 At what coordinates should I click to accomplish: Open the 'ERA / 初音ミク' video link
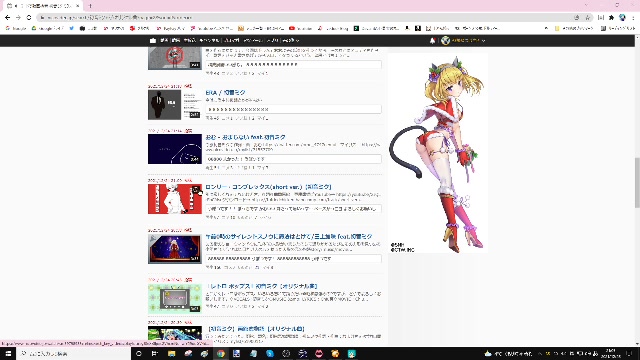(225, 93)
